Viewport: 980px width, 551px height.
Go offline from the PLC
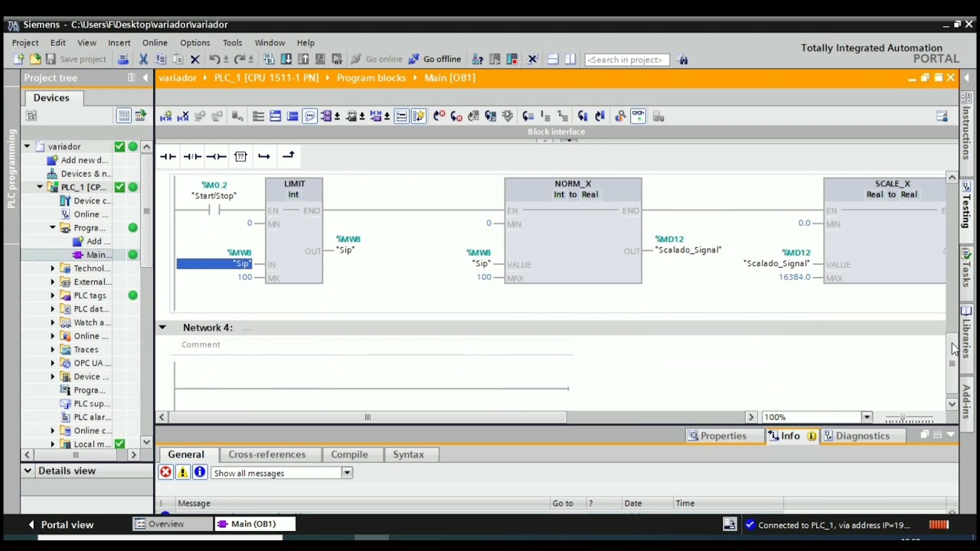[435, 60]
